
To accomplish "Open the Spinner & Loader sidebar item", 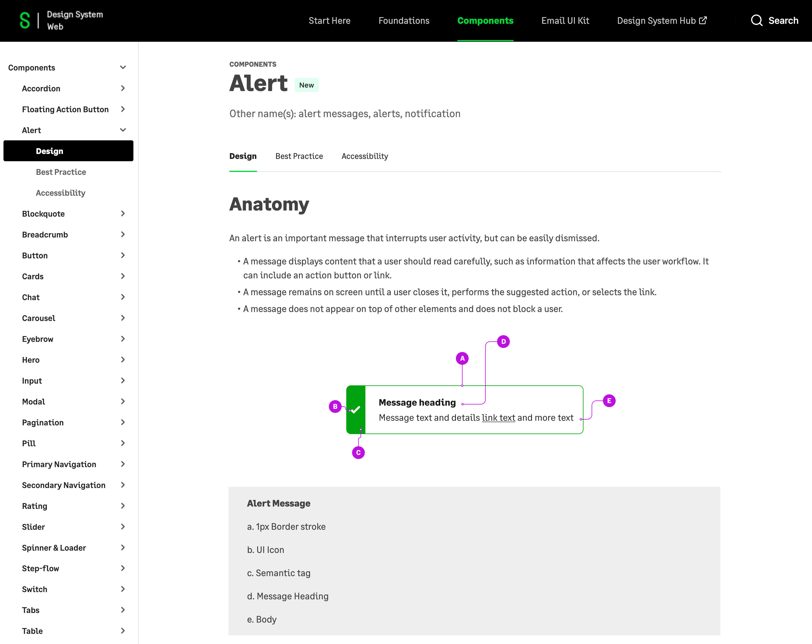I will 54,548.
